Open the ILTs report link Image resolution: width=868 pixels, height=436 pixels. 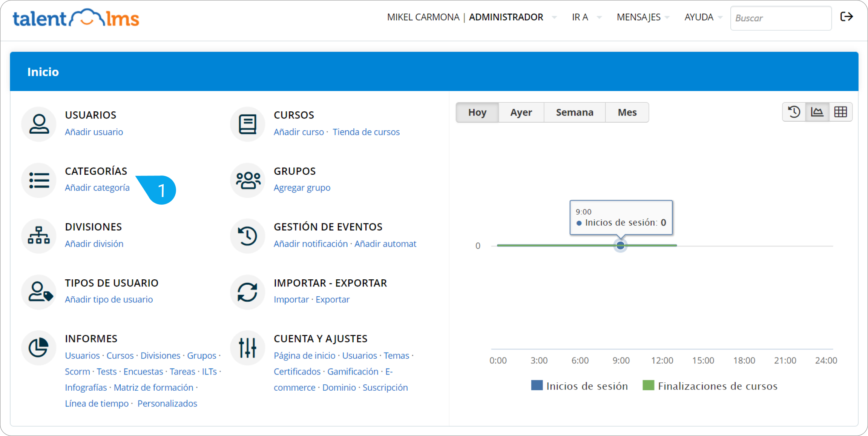click(x=209, y=371)
